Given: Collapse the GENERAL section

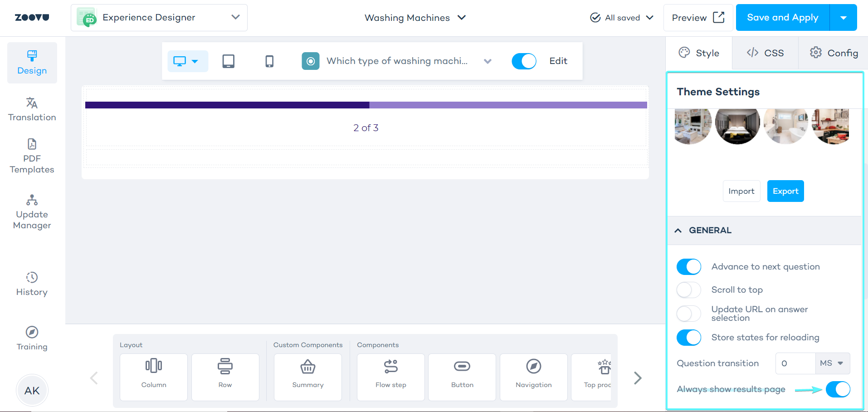Looking at the screenshot, I should tap(678, 230).
